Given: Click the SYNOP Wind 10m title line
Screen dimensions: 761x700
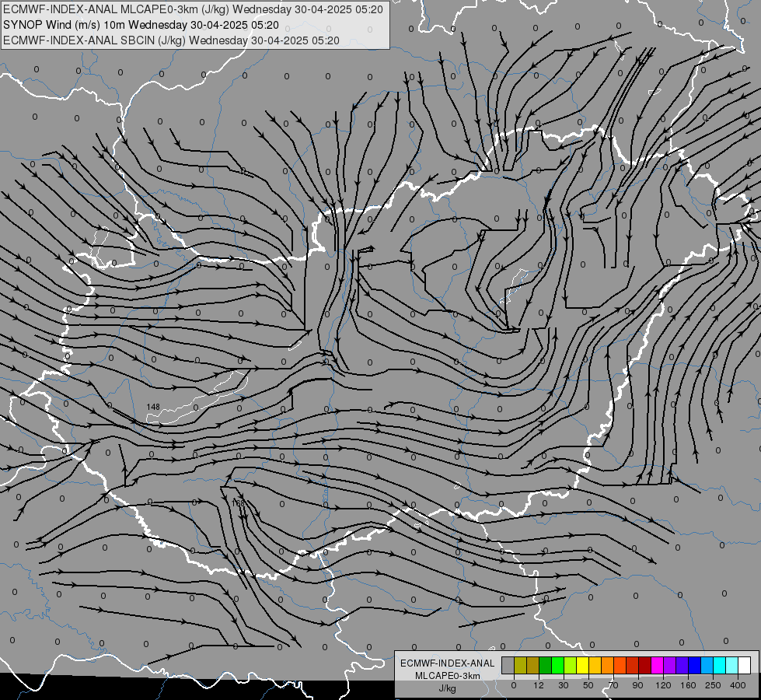Looking at the screenshot, I should click(141, 25).
